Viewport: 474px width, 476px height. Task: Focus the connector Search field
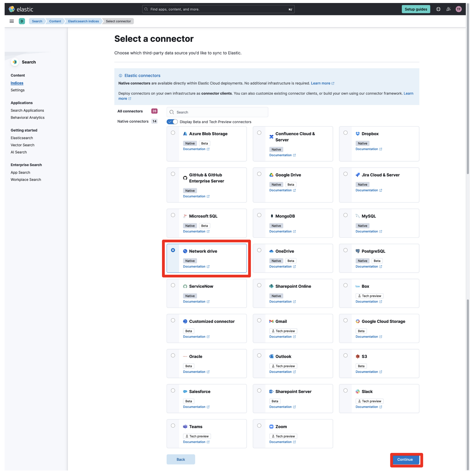click(217, 112)
